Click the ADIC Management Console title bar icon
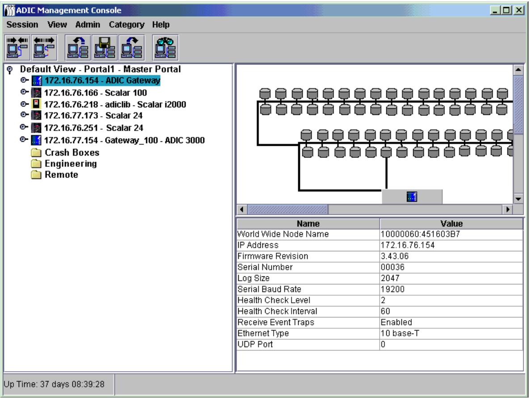The image size is (532, 398). tap(10, 10)
